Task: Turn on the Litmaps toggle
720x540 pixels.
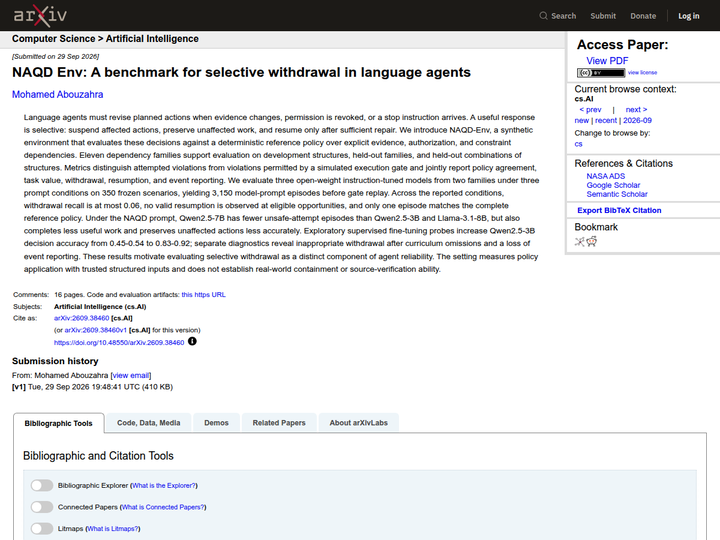Action: [42, 529]
